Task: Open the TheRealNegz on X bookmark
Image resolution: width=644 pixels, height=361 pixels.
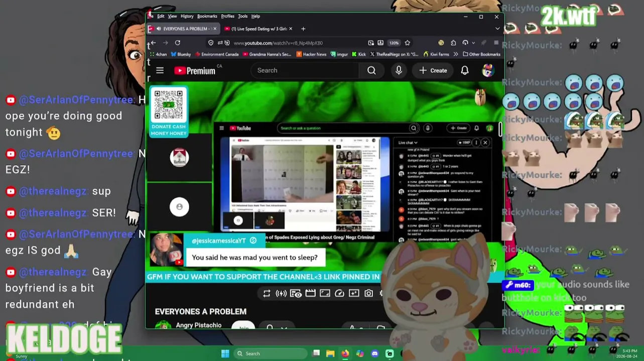Action: tap(394, 54)
